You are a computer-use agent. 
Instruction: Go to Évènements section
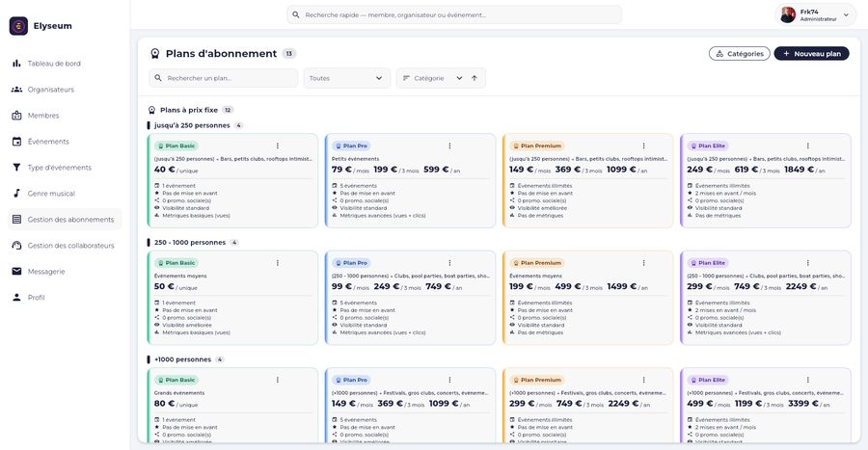(66, 142)
